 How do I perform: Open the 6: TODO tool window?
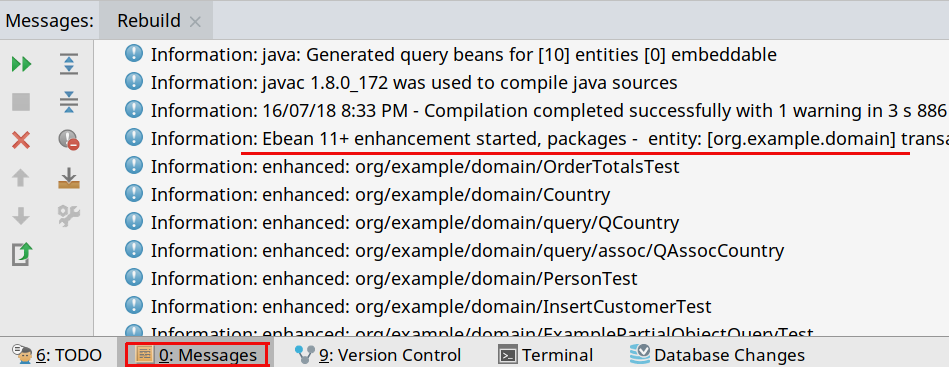57,355
